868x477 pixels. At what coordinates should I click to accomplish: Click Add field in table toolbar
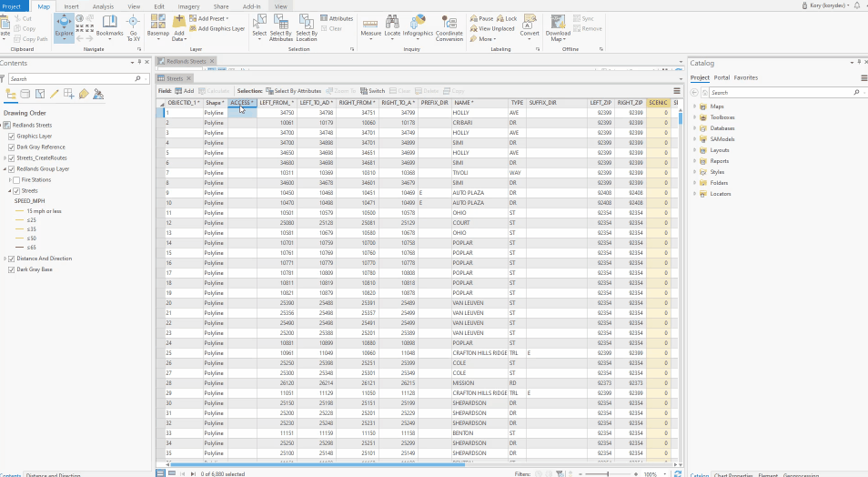pos(185,91)
